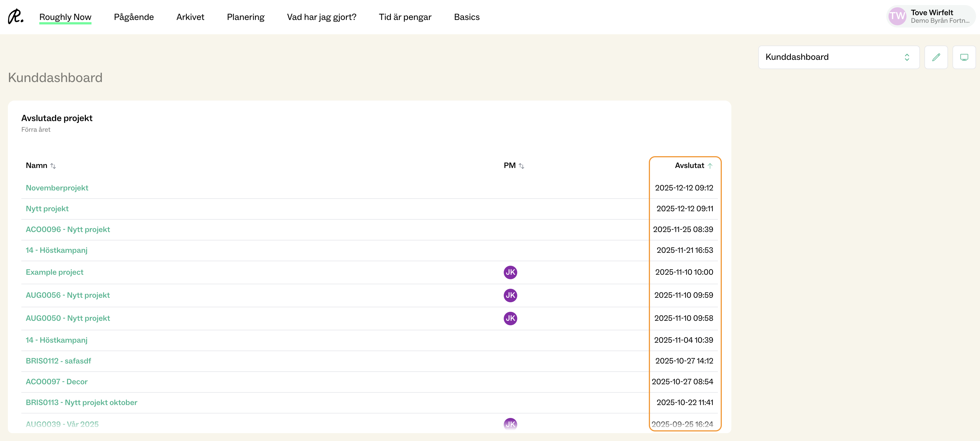Click the monitor presentation mode icon
This screenshot has width=980, height=441.
[x=964, y=57]
